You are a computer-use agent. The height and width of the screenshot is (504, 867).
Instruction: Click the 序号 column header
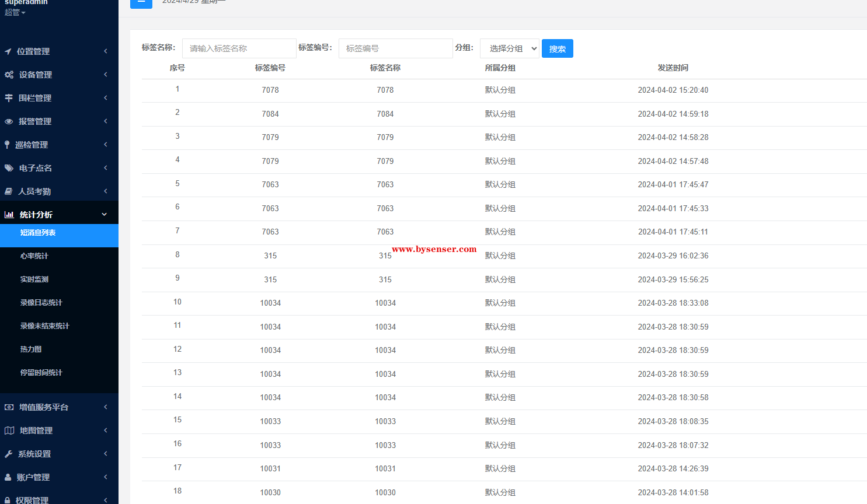click(x=177, y=68)
